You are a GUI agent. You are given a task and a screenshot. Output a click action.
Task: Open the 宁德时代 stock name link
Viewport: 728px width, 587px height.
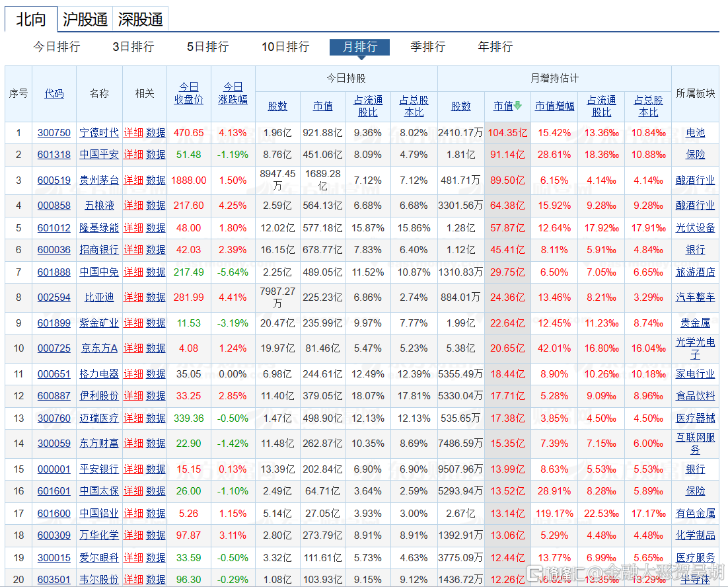(x=99, y=133)
